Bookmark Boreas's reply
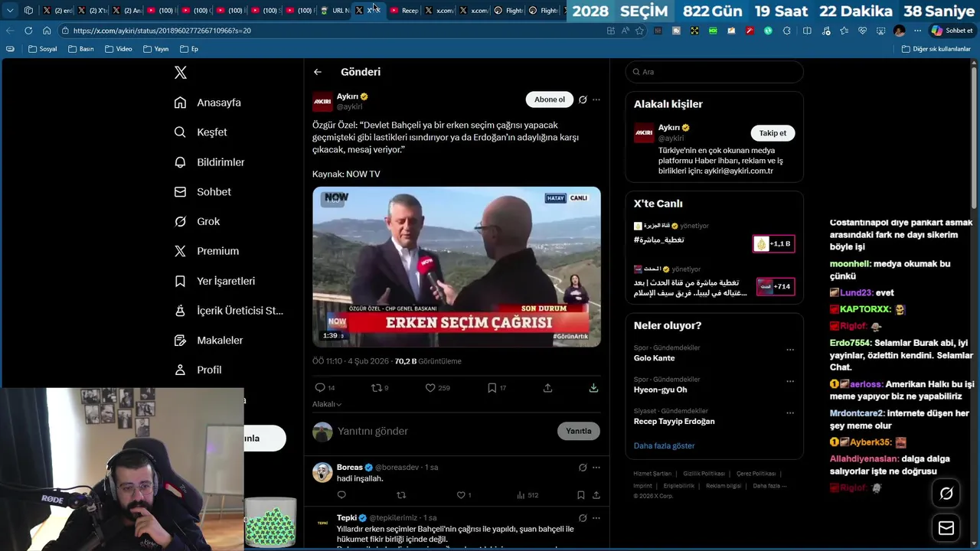 581,495
